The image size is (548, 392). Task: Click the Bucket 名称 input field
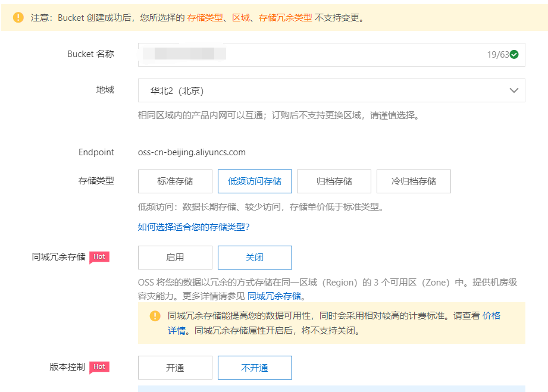pos(298,54)
